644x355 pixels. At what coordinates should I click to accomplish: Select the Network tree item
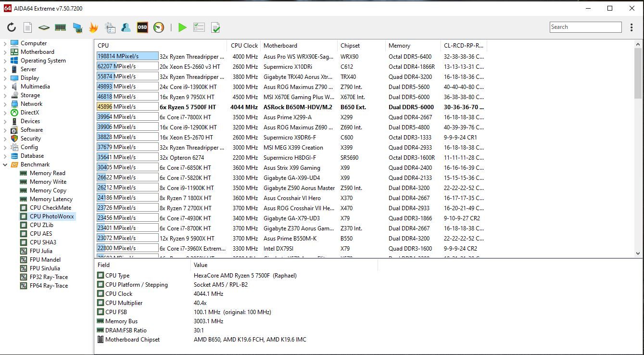(x=31, y=104)
